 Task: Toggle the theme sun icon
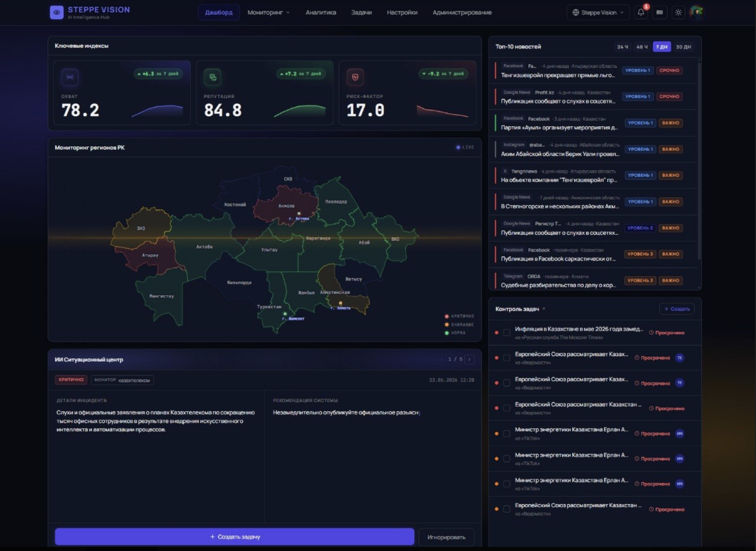[x=678, y=12]
